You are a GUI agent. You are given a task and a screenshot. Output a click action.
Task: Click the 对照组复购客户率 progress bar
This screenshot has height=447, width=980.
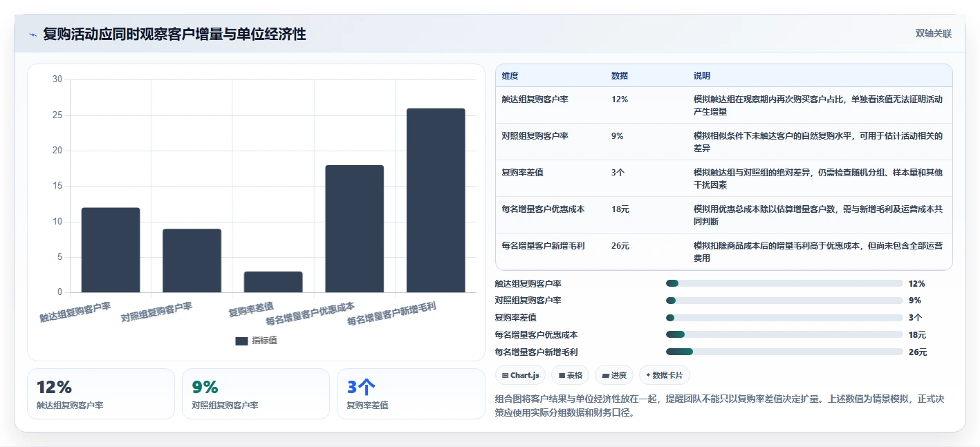(x=784, y=301)
